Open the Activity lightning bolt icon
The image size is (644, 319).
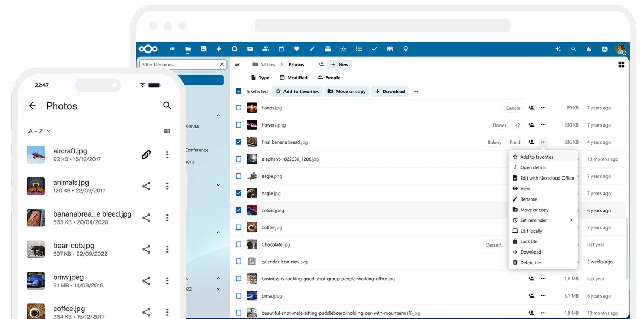[219, 49]
